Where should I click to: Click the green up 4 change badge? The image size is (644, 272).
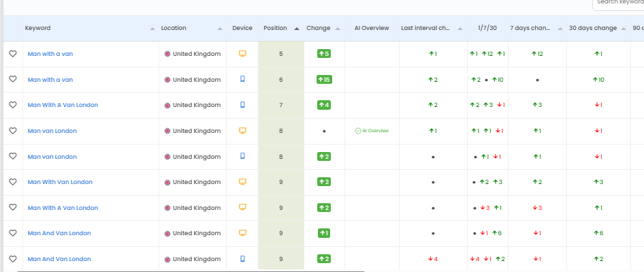[324, 105]
